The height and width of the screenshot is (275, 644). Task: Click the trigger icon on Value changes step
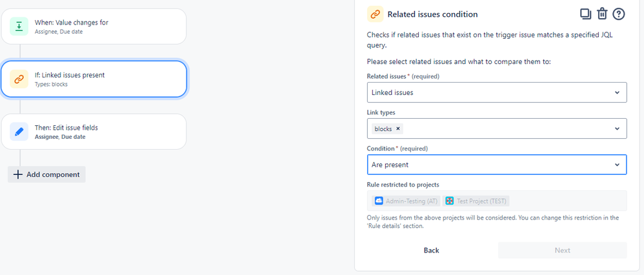(x=19, y=26)
